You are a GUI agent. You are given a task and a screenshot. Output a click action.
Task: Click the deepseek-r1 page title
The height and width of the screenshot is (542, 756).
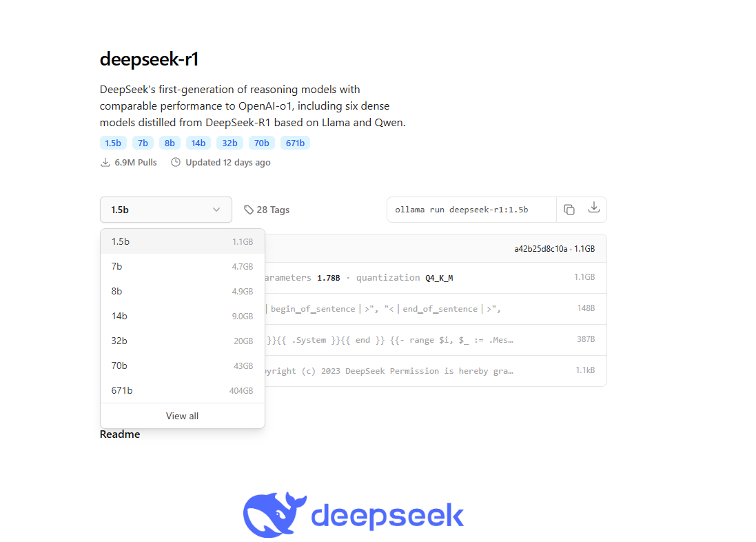149,59
